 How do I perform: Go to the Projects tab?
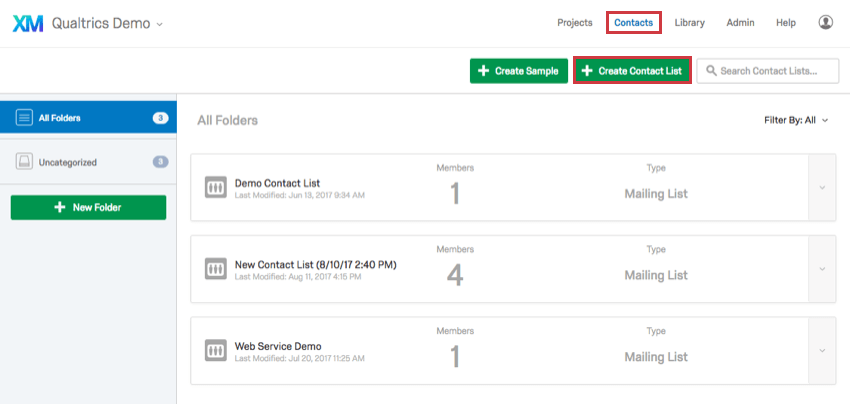575,23
